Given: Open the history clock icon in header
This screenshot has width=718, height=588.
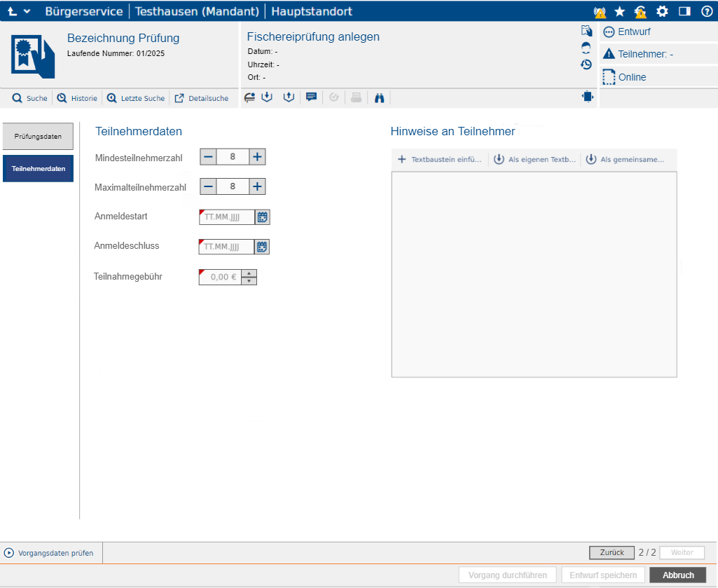Looking at the screenshot, I should tap(586, 64).
